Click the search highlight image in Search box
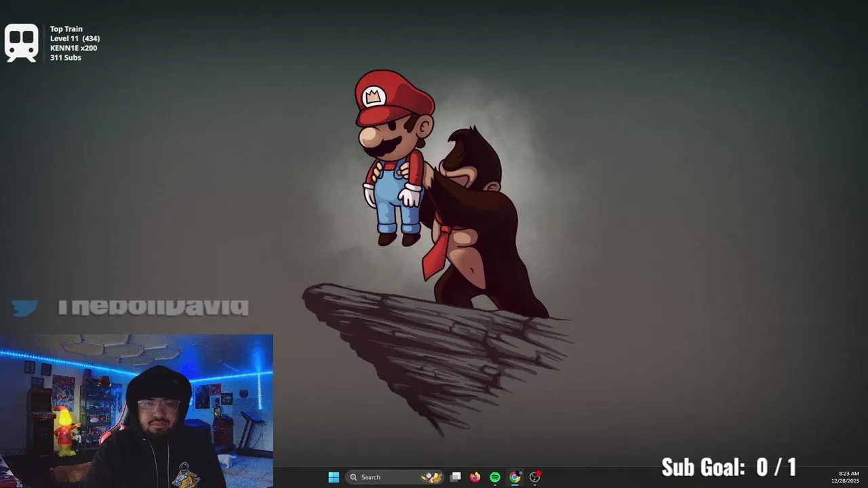Viewport: 868px width, 488px height. (431, 477)
